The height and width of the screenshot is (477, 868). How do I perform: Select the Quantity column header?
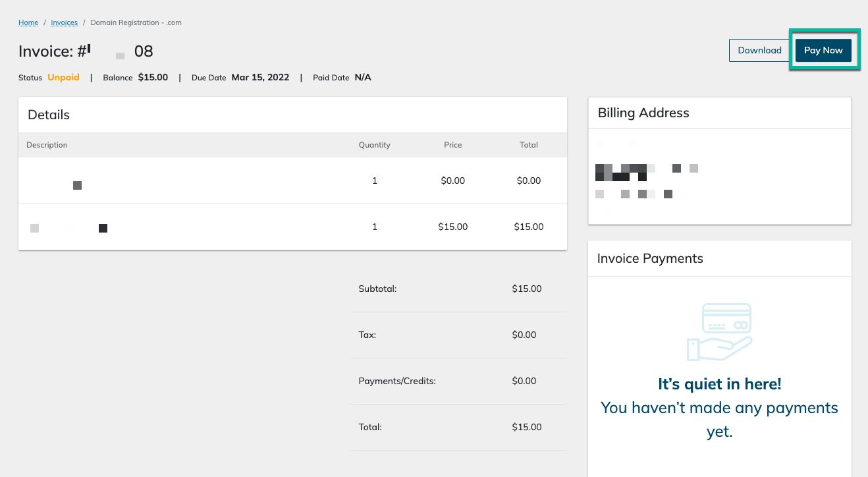(x=374, y=145)
